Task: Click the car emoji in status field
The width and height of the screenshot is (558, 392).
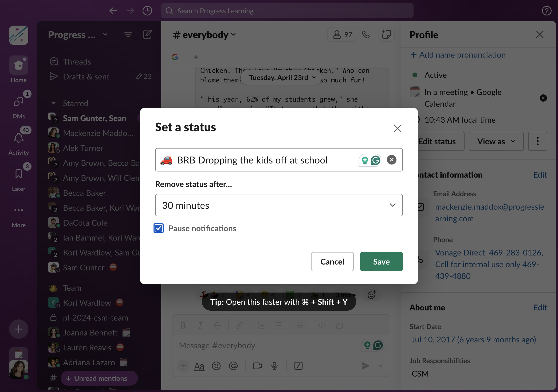Action: point(166,160)
